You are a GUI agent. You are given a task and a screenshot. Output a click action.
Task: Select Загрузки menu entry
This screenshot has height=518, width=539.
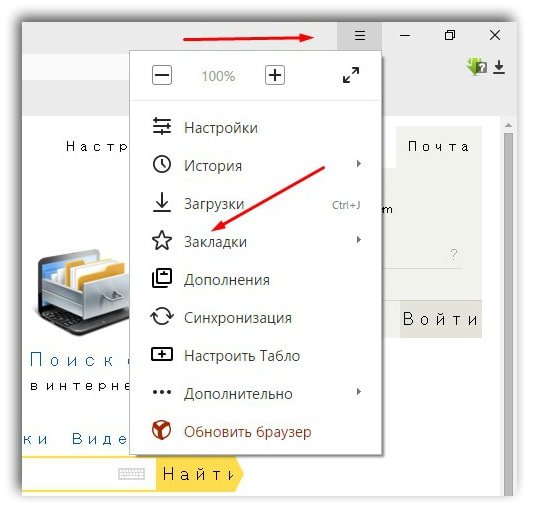coord(256,204)
